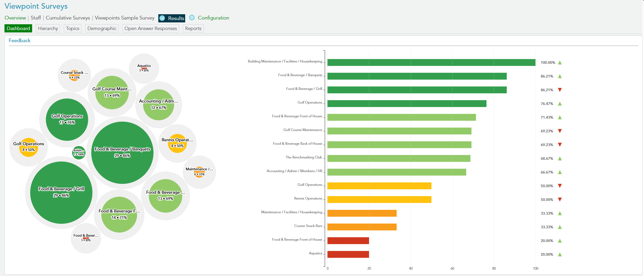Go to the Reports tab
The image size is (644, 276).
pyautogui.click(x=193, y=28)
